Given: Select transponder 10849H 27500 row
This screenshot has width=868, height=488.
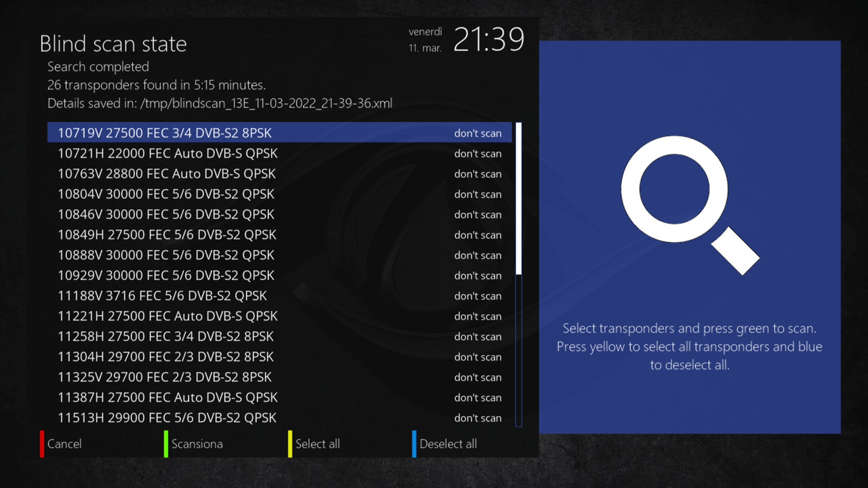Looking at the screenshot, I should [x=279, y=235].
